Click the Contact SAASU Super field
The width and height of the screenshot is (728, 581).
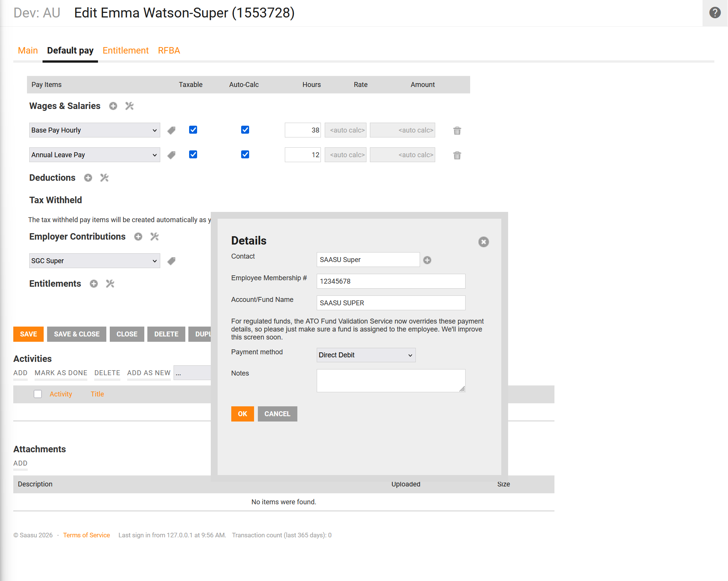click(x=368, y=260)
